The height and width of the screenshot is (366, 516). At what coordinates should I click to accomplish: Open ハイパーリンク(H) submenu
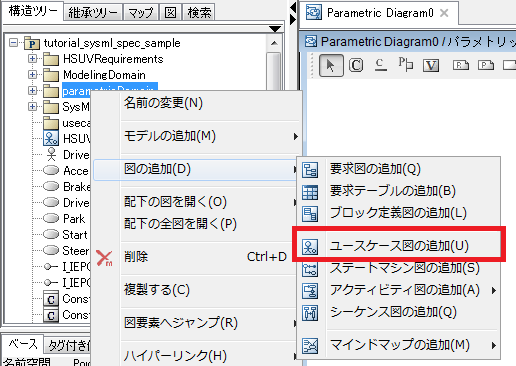tap(175, 355)
